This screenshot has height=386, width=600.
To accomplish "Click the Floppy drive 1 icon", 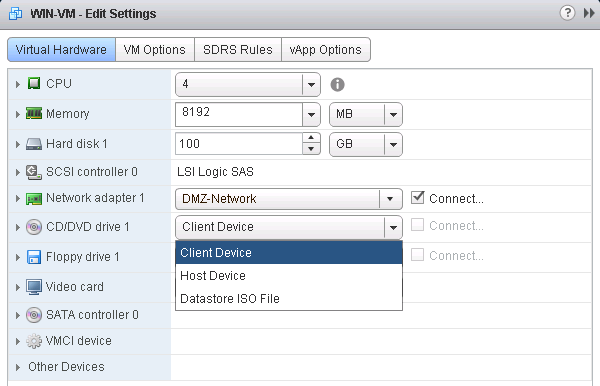I will (x=34, y=257).
